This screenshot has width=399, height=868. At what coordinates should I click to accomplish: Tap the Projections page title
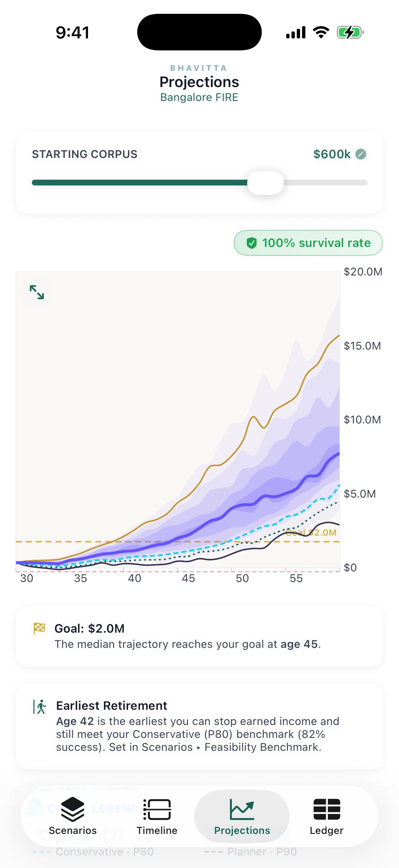(x=199, y=82)
